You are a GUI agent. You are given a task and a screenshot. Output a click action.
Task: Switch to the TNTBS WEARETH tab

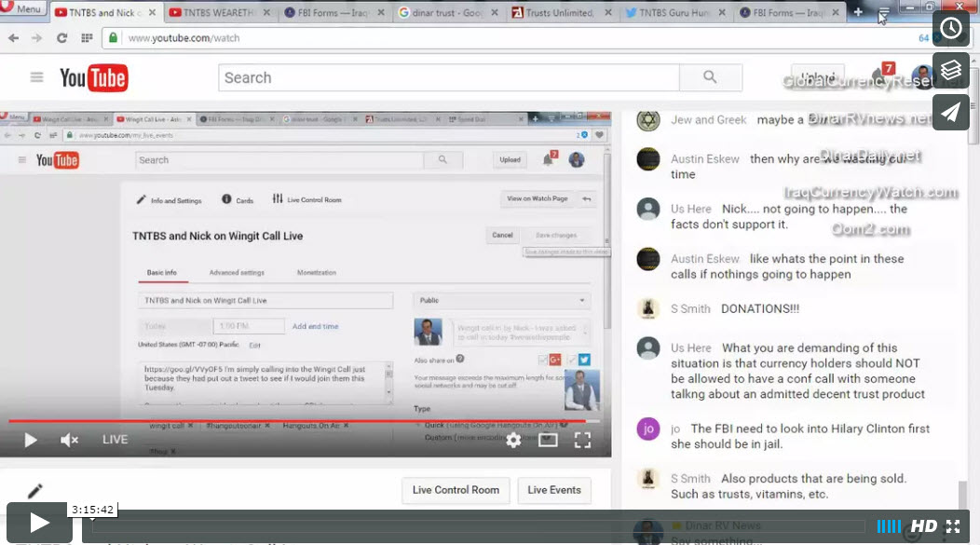(x=220, y=12)
